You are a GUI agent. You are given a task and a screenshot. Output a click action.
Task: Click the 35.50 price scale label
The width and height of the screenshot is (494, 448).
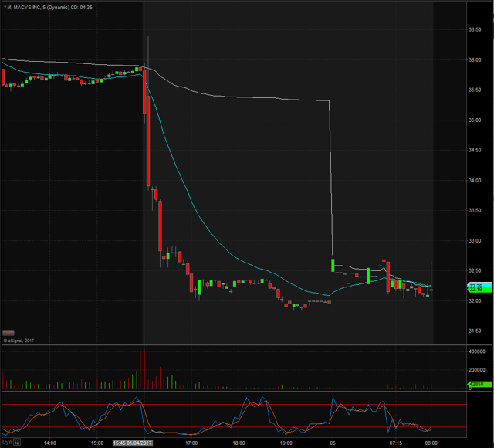coord(475,90)
